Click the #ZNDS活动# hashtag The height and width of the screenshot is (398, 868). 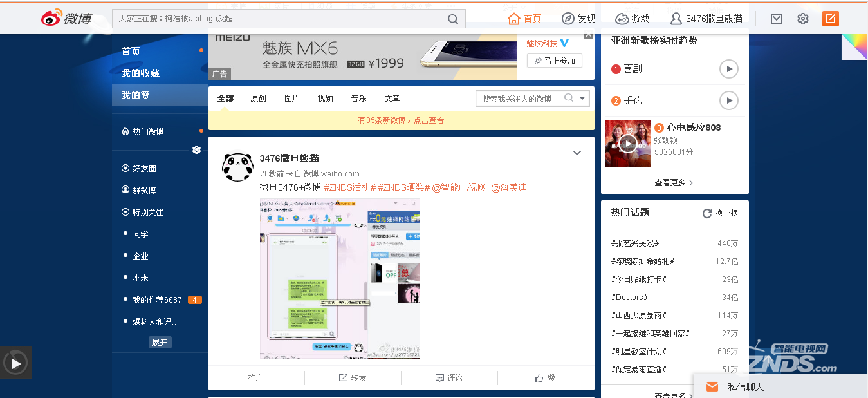(349, 188)
